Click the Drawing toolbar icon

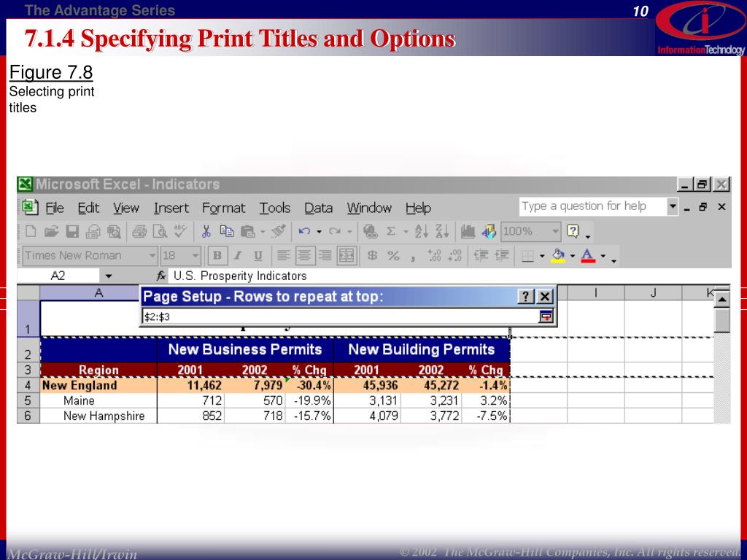tap(489, 232)
